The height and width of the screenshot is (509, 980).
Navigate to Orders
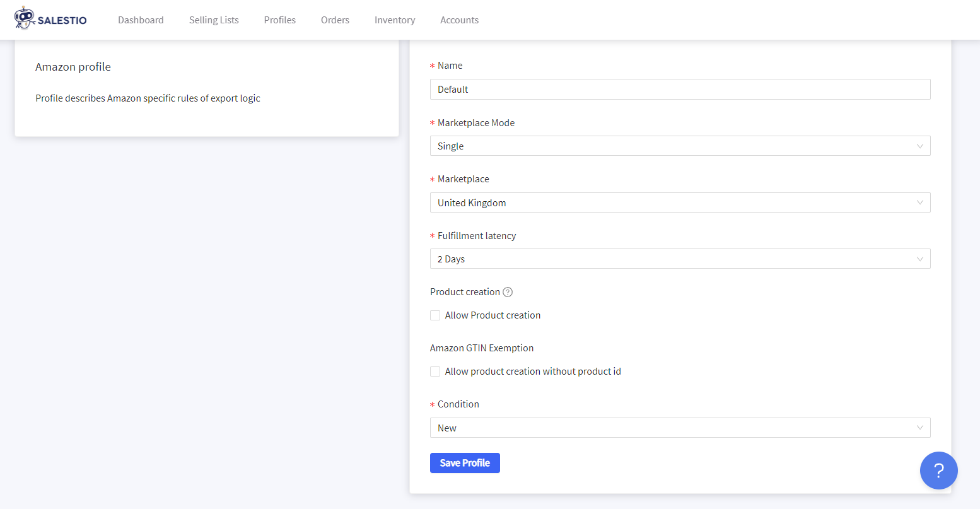335,20
